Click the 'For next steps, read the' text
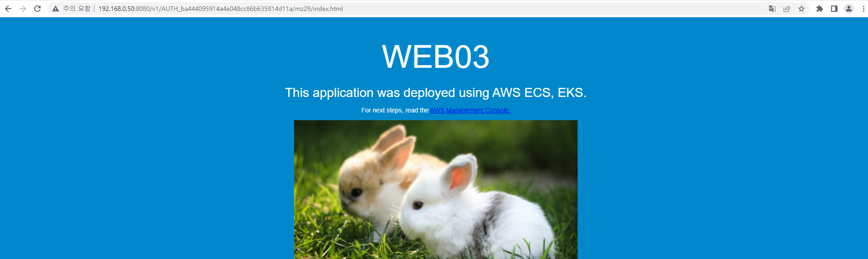Viewport: 868px width, 259px height. pos(395,110)
